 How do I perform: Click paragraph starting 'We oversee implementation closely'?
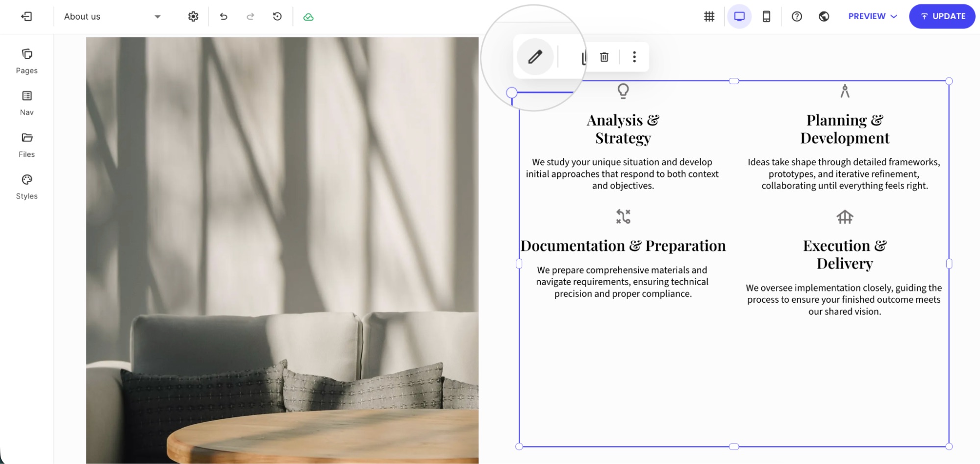pyautogui.click(x=844, y=299)
